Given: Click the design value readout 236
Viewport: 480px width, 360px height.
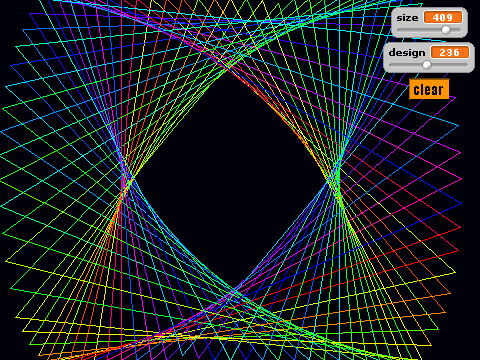Looking at the screenshot, I should [450, 52].
